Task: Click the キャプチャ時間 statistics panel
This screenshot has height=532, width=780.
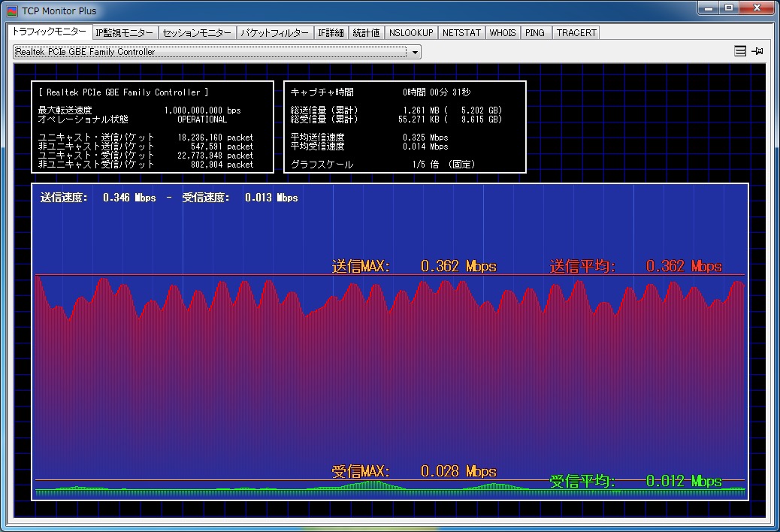Action: pyautogui.click(x=404, y=127)
